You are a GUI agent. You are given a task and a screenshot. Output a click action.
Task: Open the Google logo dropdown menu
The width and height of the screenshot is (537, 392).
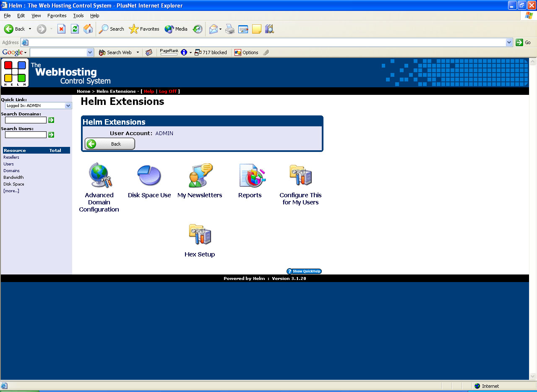click(x=14, y=52)
